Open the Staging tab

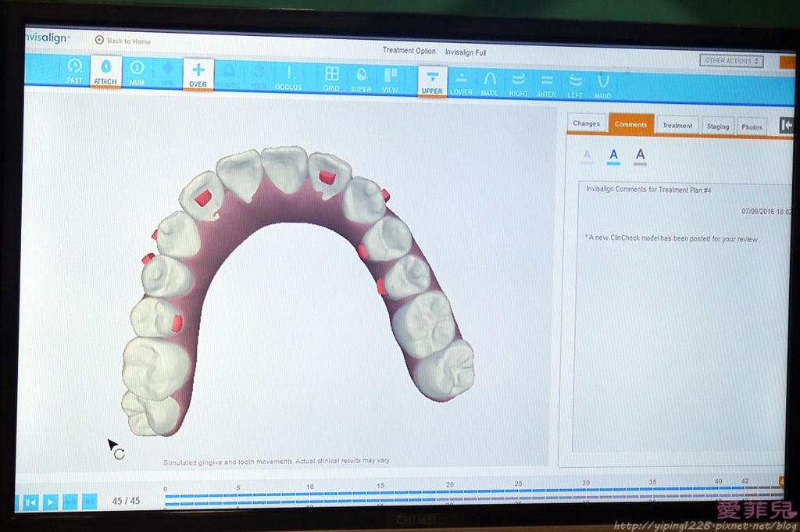coord(718,127)
